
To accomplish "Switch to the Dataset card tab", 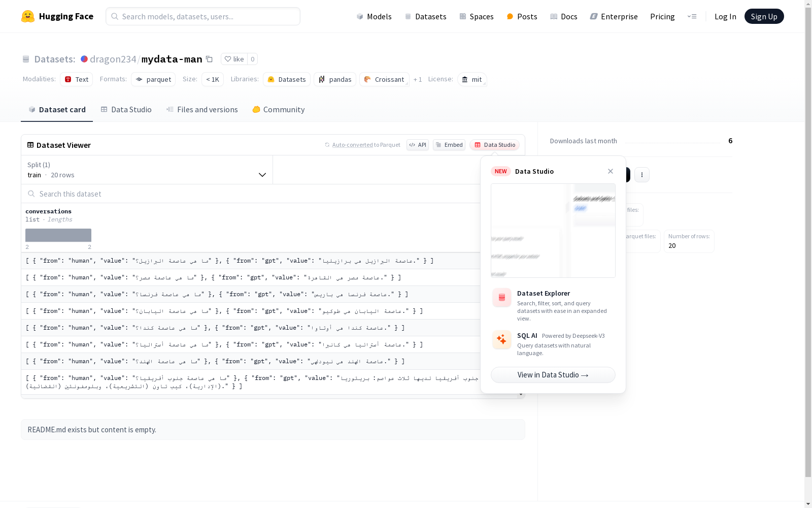I will click(57, 110).
